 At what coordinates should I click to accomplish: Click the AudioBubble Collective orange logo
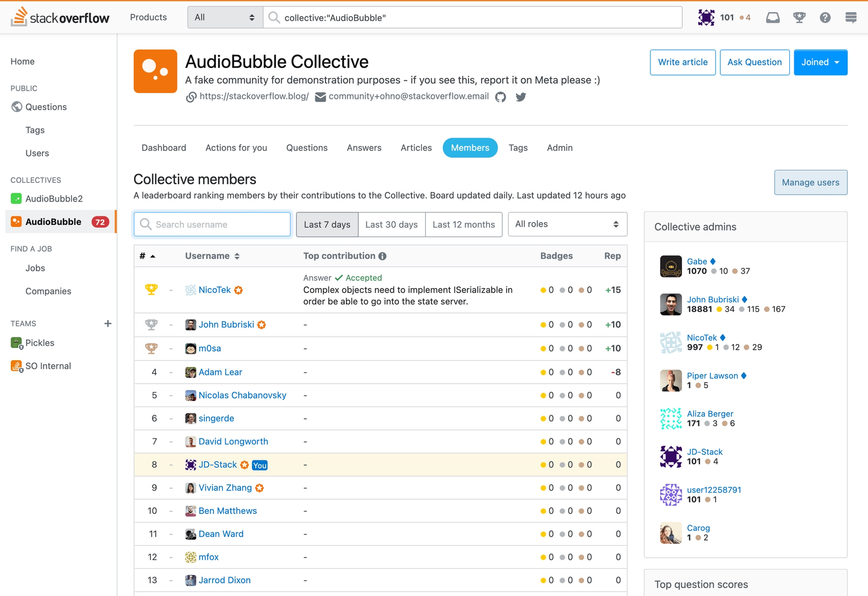tap(155, 71)
